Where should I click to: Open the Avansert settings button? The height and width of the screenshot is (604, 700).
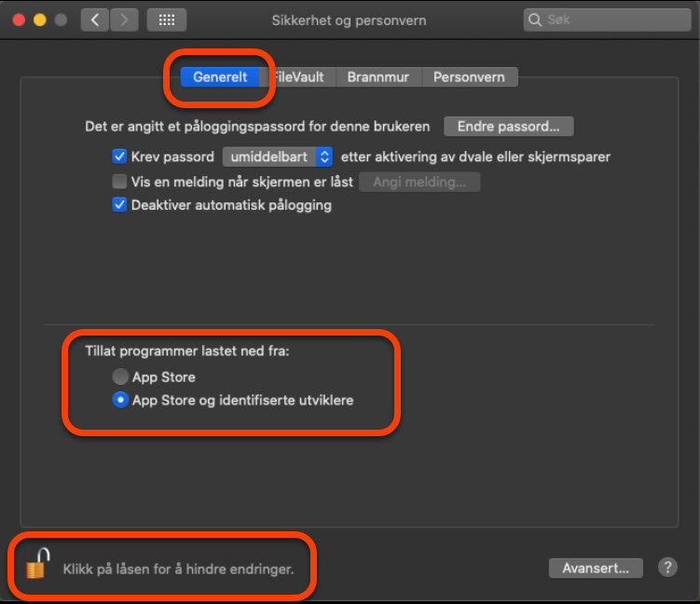(x=595, y=568)
